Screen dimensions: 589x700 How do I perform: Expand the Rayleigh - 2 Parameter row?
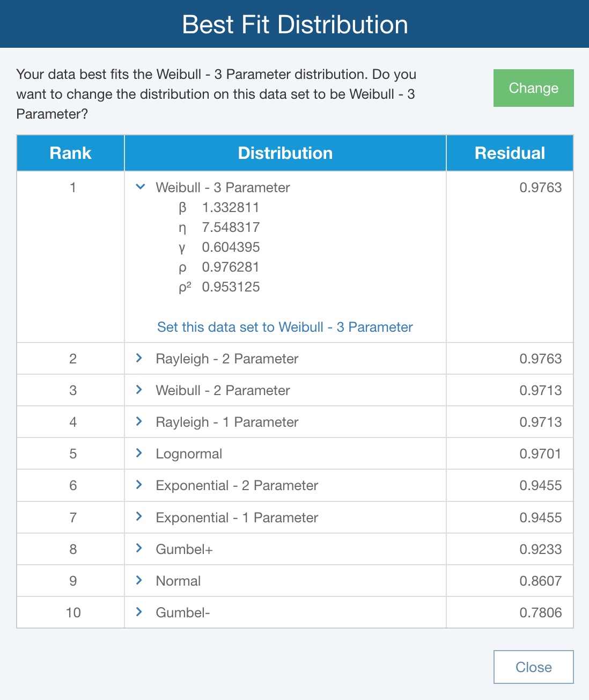[x=139, y=358]
